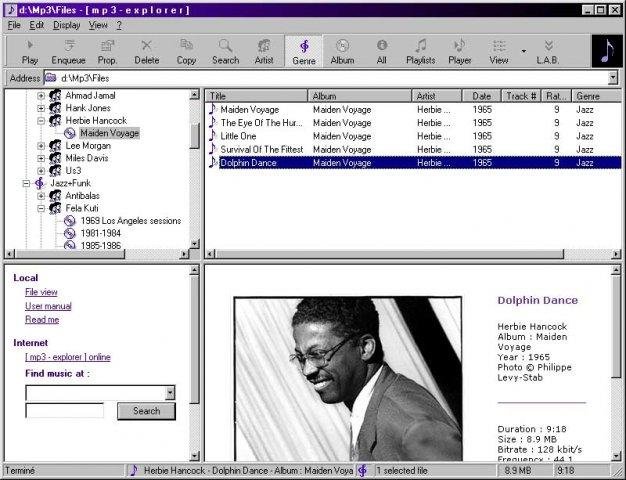The image size is (626, 480).
Task: Select the Jazz+Funk genre icon
Action: coord(40,183)
